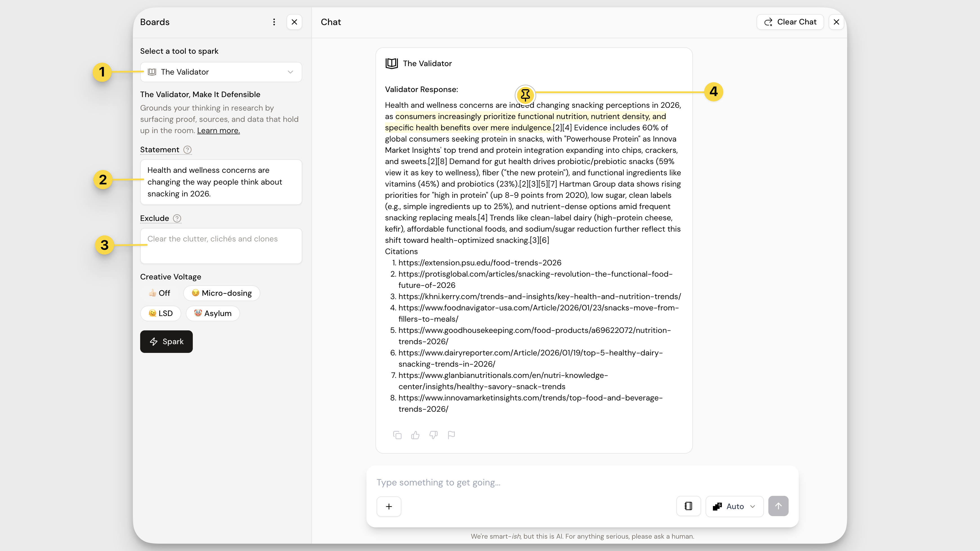Screen dimensions: 980x551
Task: Give the response a thumbs up
Action: (x=415, y=435)
